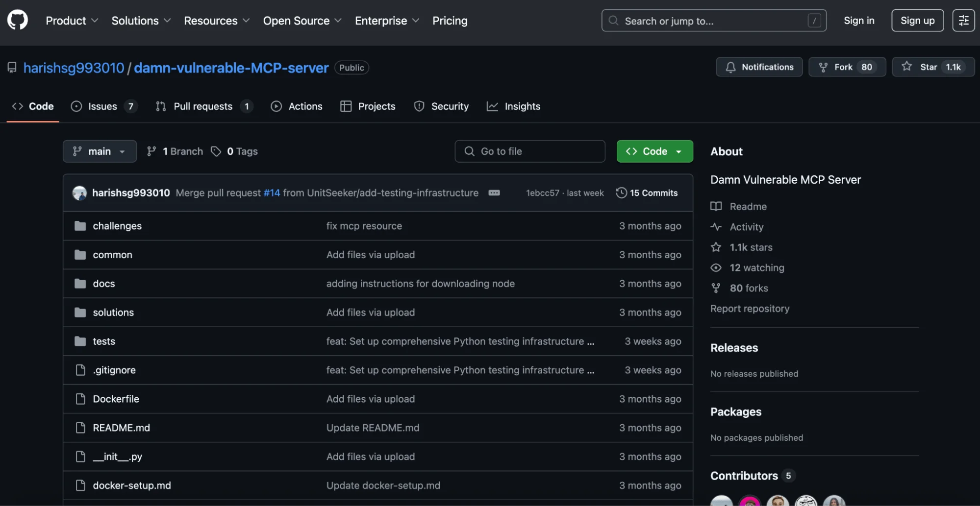The height and width of the screenshot is (506, 980).
Task: Open the challenges folder icon
Action: (x=80, y=226)
